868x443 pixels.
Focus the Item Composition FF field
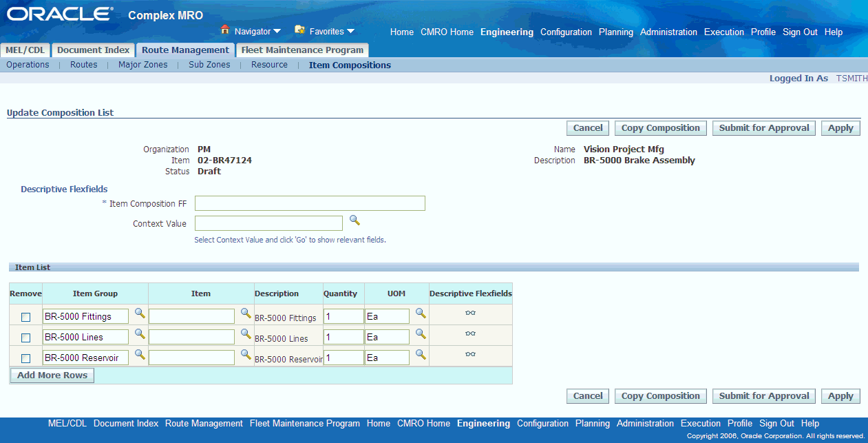(310, 203)
